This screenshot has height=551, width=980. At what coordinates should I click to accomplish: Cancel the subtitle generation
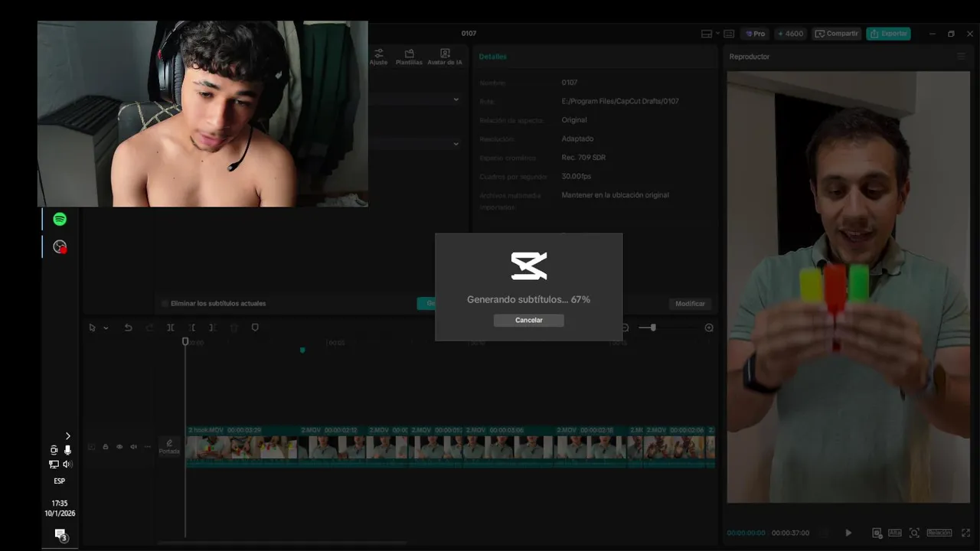pyautogui.click(x=528, y=320)
